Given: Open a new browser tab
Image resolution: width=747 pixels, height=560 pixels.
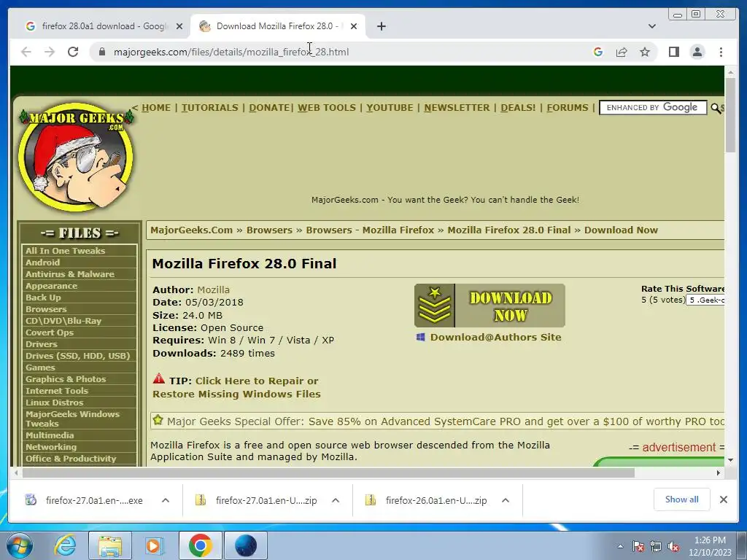Looking at the screenshot, I should click(x=381, y=26).
